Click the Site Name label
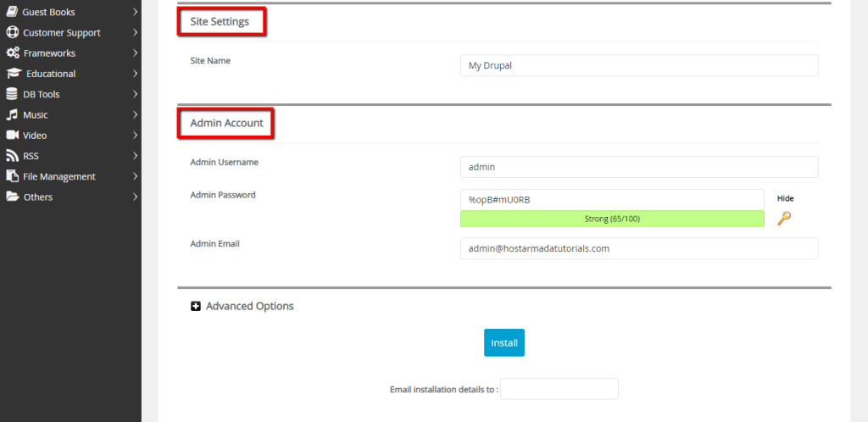 tap(210, 60)
